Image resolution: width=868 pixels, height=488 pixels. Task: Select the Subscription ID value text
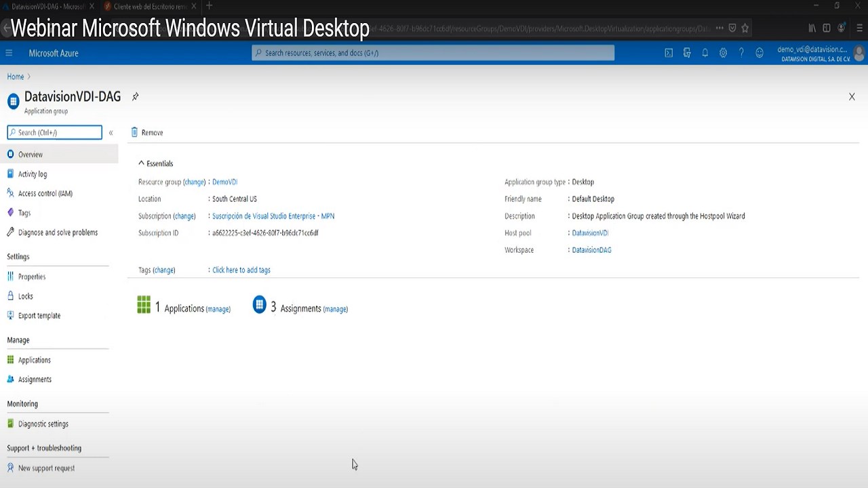click(265, 233)
